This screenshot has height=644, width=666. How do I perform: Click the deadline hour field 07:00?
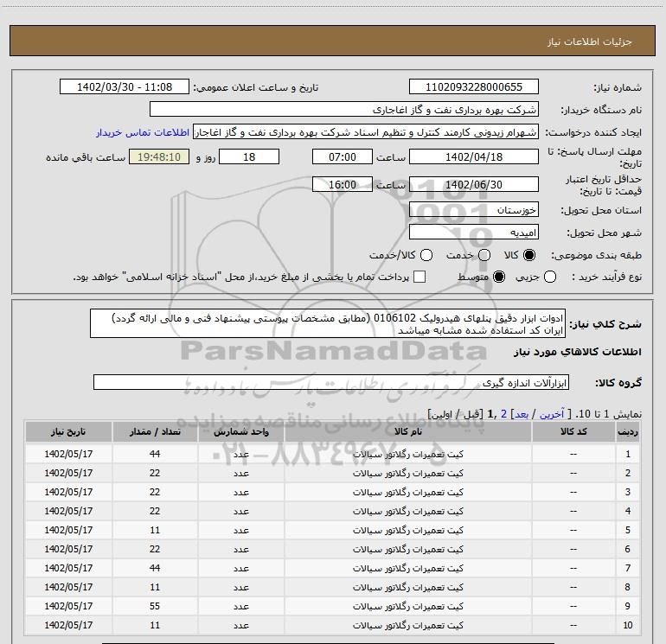tap(343, 156)
